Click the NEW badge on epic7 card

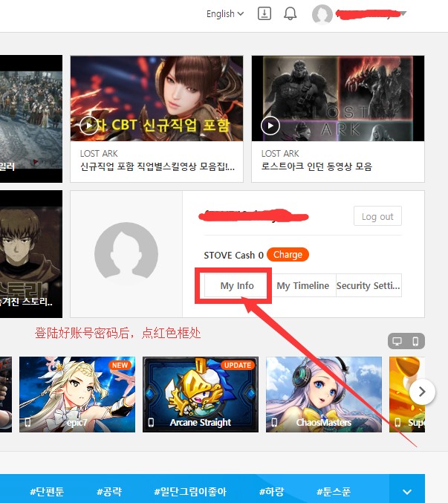pyautogui.click(x=120, y=365)
